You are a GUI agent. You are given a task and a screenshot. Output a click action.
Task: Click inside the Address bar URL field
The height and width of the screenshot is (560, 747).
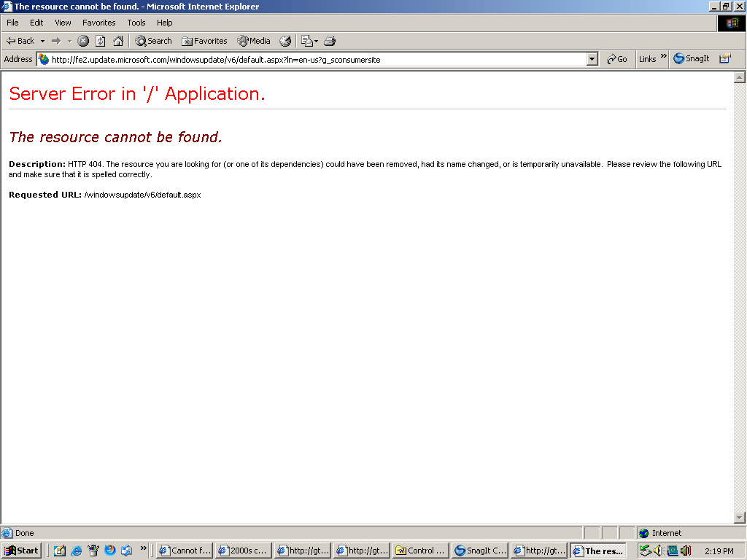pyautogui.click(x=292, y=59)
